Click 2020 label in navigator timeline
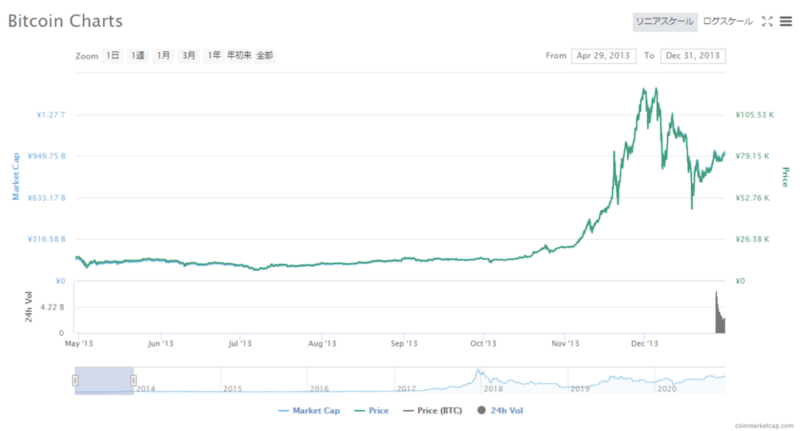This screenshot has height=431, width=800. (x=666, y=389)
